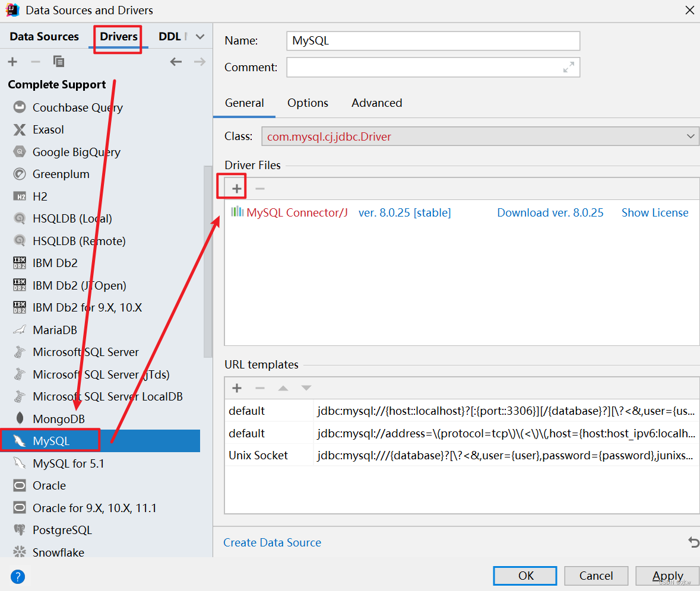Click Show License link

(655, 213)
